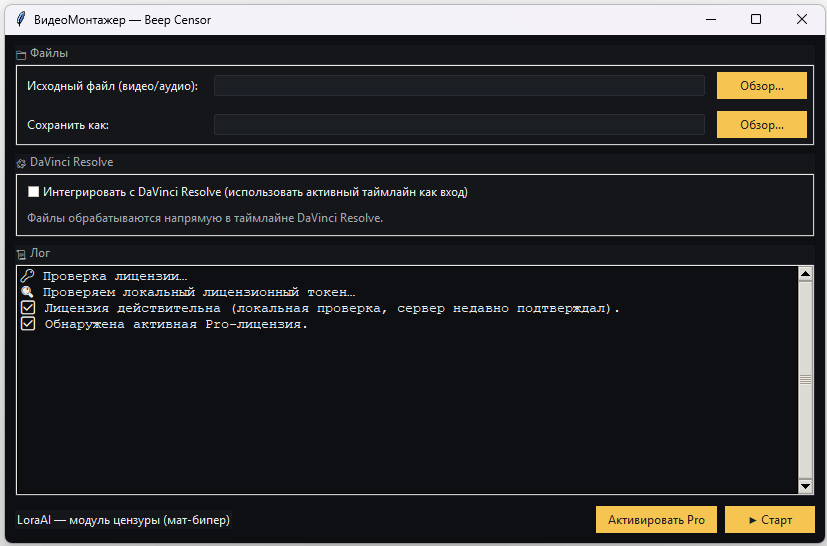Click the log scrollbar down arrow
The image size is (827, 546).
point(805,486)
